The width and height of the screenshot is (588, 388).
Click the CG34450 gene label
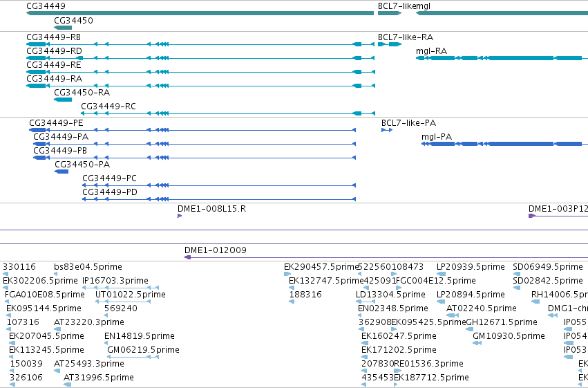pos(73,20)
